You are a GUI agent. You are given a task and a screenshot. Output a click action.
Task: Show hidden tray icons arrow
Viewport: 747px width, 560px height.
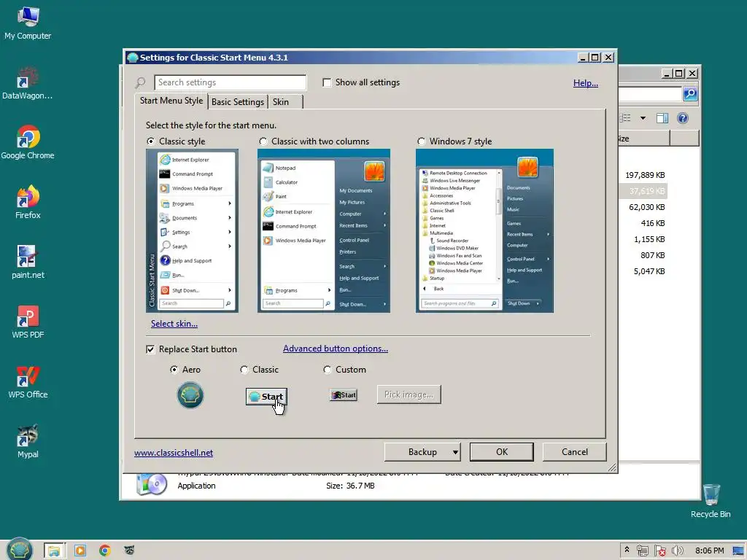click(x=627, y=550)
